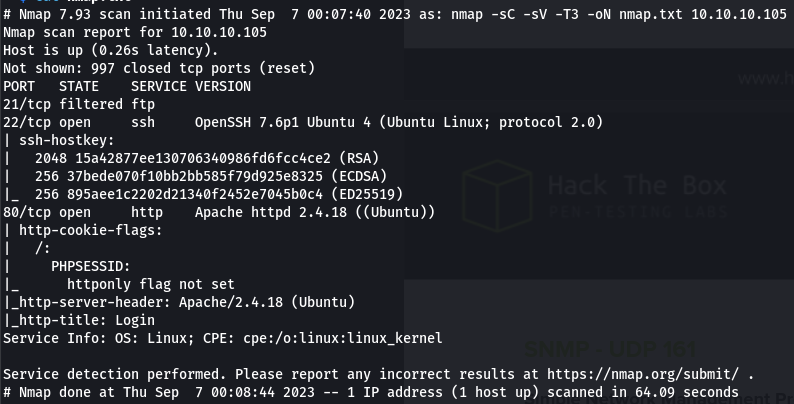
Task: Click the '_http-server-header' line
Action: (179, 303)
